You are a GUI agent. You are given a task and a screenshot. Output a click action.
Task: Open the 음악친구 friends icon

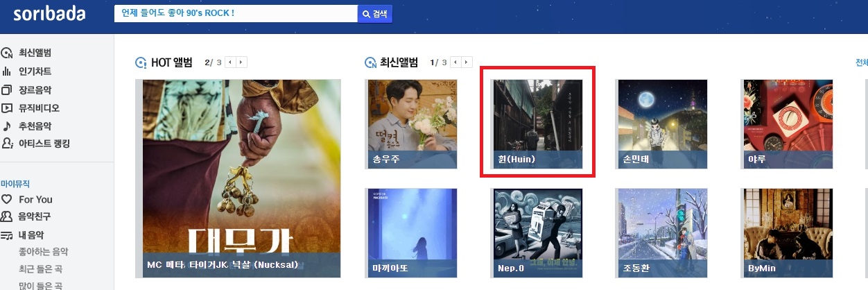point(7,217)
